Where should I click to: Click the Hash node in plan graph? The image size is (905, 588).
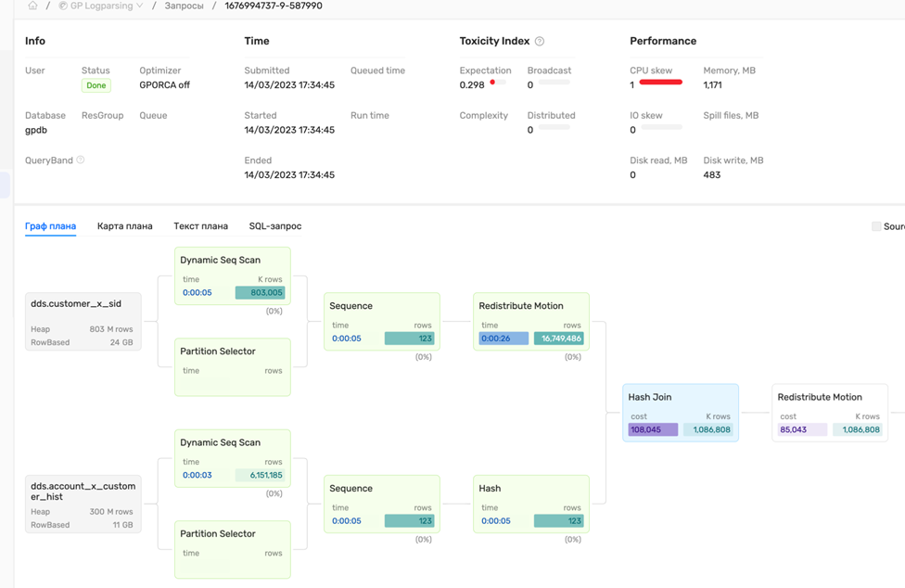(x=530, y=503)
